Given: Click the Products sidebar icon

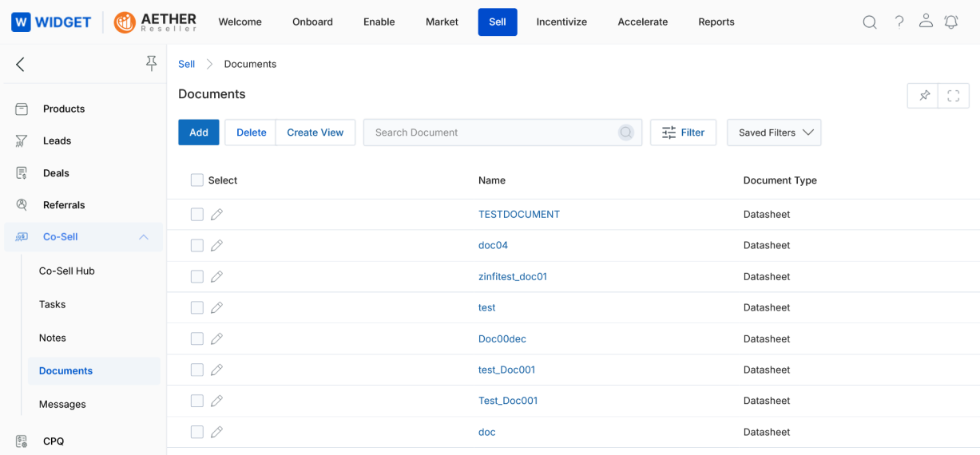Looking at the screenshot, I should click(x=22, y=109).
